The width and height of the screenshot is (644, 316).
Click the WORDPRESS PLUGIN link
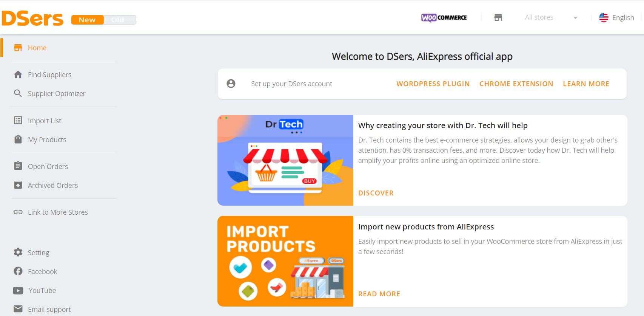tap(433, 84)
